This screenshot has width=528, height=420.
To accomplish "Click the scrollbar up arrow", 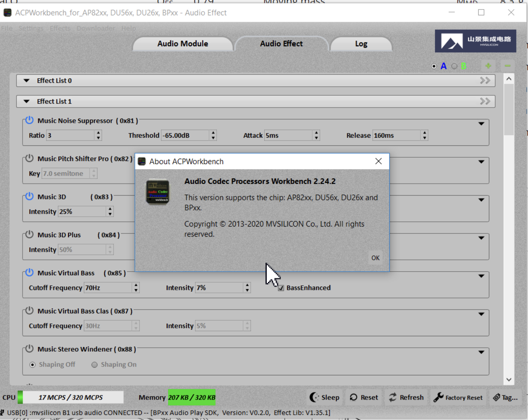I will (509, 79).
